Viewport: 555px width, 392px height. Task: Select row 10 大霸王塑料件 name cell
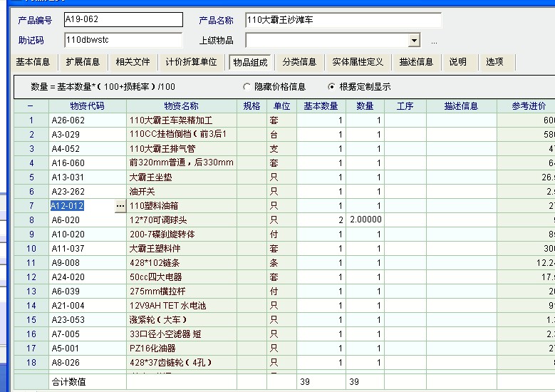click(181, 249)
